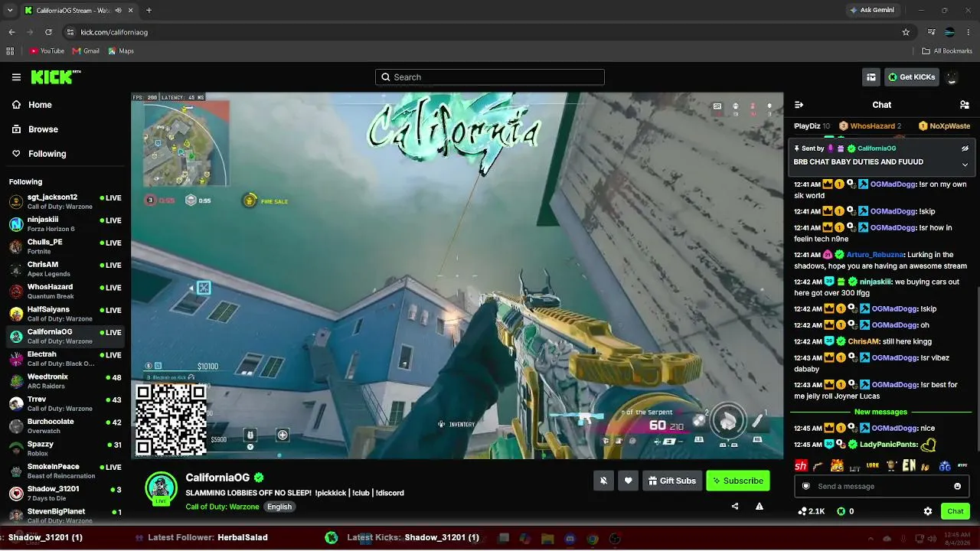Open Weedtronix channel in Following list

(x=65, y=381)
